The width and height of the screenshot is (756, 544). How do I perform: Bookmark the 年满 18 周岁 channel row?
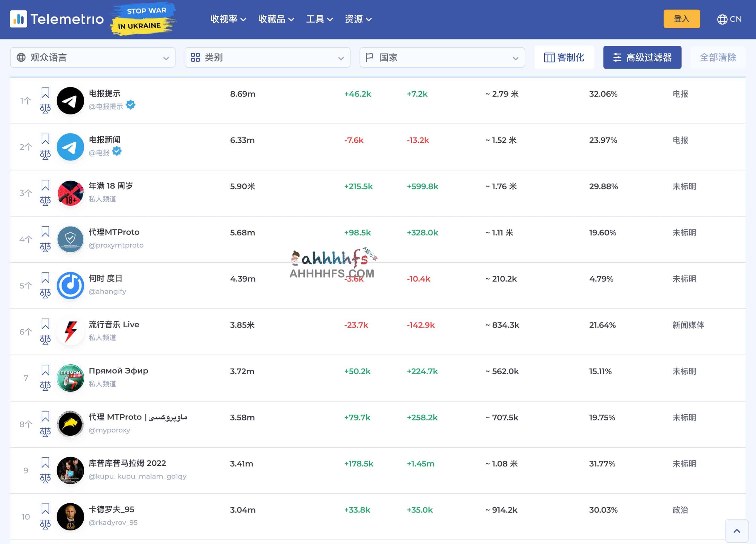click(45, 185)
